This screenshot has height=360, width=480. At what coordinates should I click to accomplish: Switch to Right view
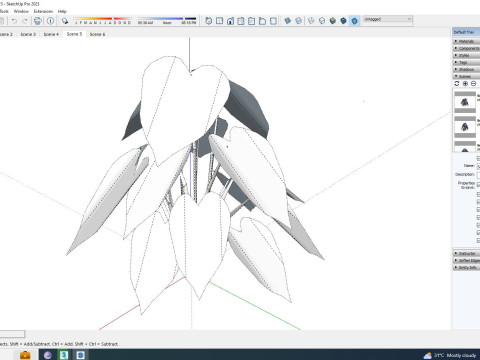click(241, 21)
